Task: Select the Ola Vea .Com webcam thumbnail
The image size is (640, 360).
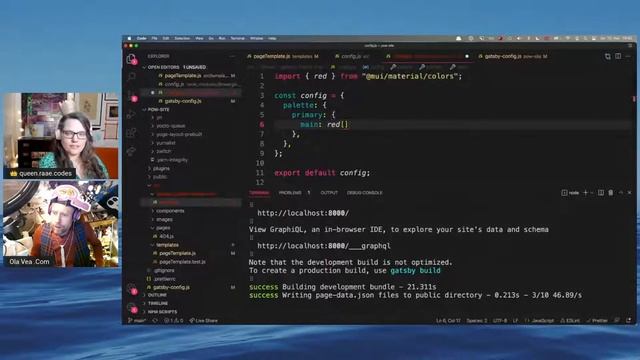Action: 61,224
